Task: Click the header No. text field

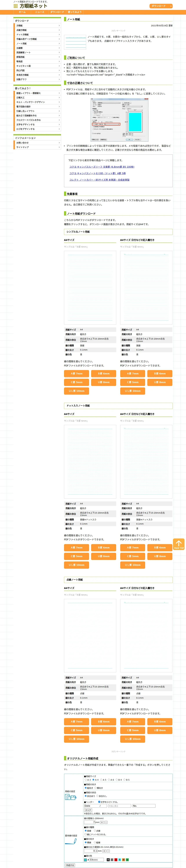Action: point(144,806)
